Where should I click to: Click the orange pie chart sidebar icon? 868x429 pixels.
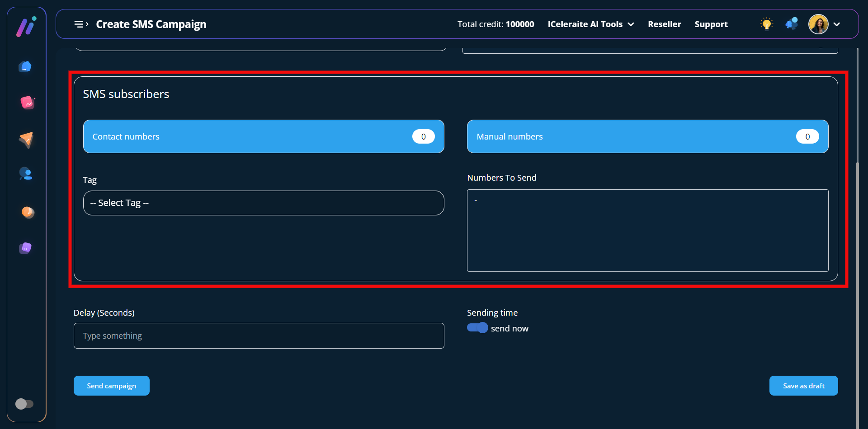coord(28,212)
